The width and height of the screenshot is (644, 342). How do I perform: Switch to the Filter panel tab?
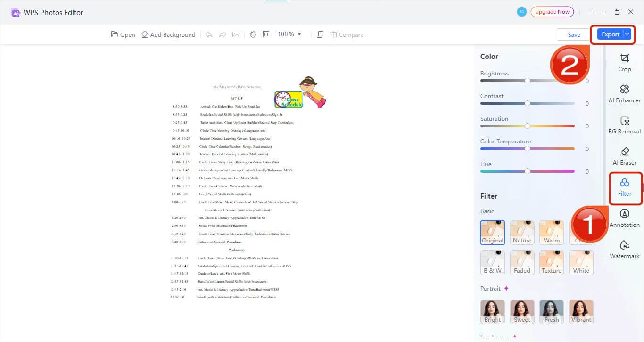(x=624, y=187)
